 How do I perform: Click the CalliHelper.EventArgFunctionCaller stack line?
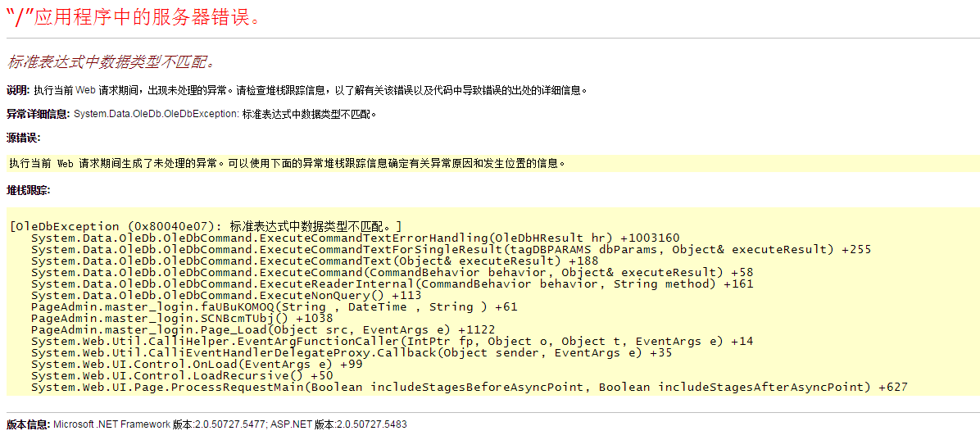tap(392, 341)
